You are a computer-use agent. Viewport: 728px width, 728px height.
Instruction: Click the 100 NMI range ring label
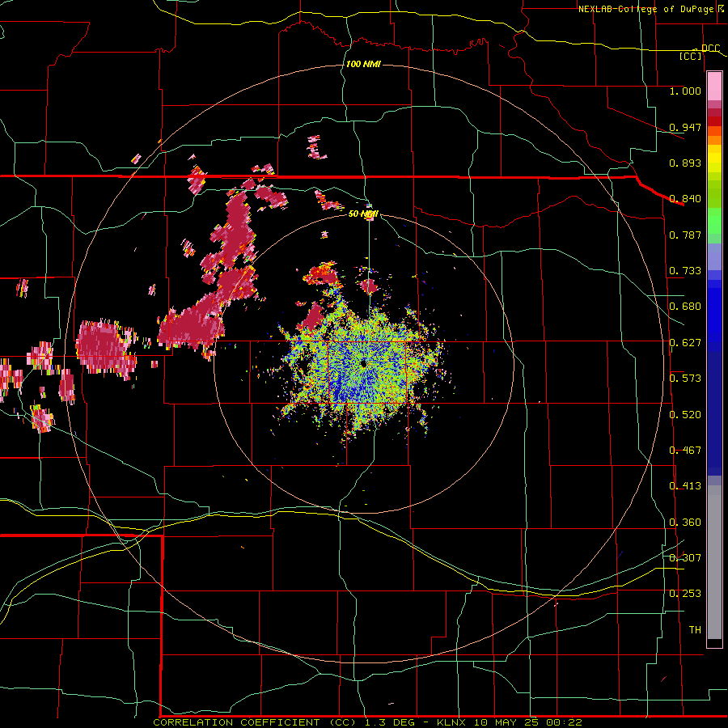[363, 64]
